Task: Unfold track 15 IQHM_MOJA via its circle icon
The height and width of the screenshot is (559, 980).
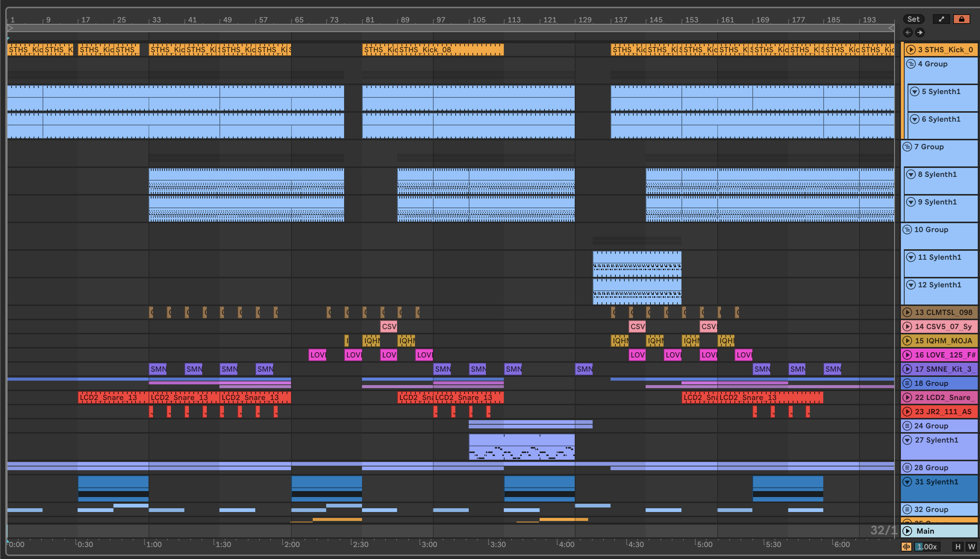Action: [907, 341]
